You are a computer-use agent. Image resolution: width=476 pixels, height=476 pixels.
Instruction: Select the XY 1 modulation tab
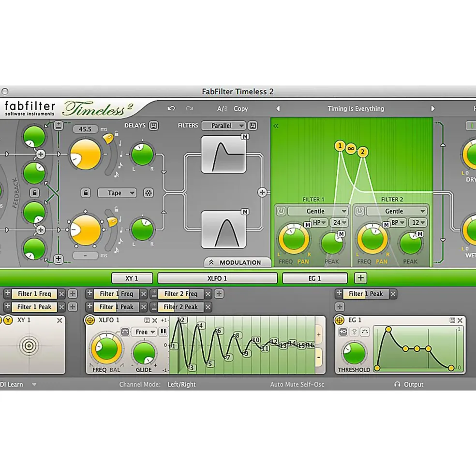tap(132, 278)
